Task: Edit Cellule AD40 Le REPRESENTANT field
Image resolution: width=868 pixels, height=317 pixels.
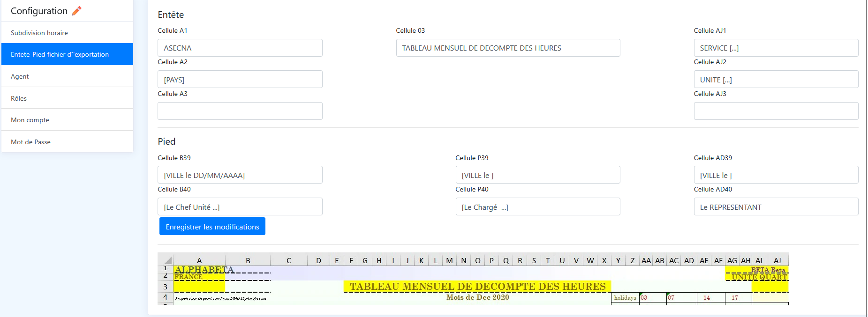Action: point(776,207)
